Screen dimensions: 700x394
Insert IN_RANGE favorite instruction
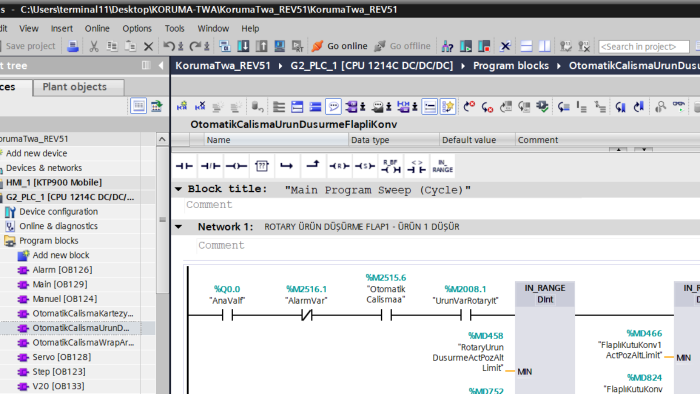click(442, 166)
